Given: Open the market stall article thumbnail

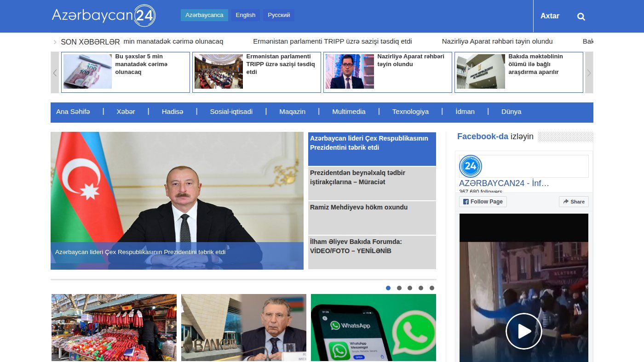Looking at the screenshot, I should [114, 328].
